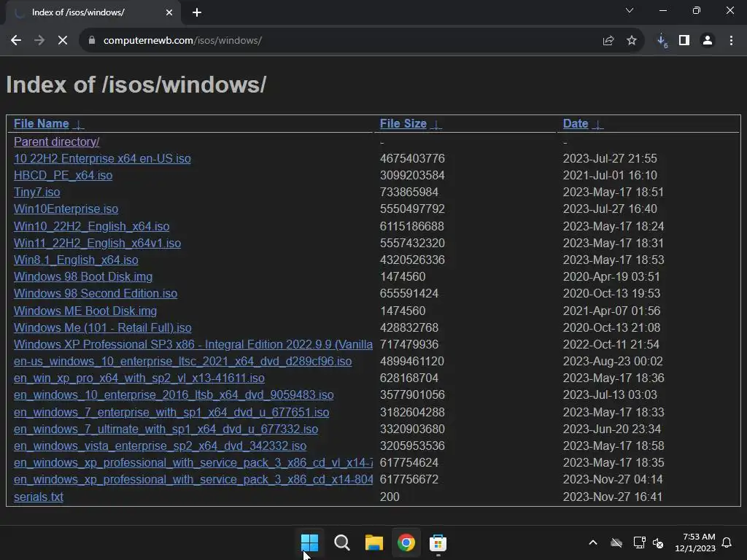Download Win10_22H2_English_x64.iso

pos(91,226)
